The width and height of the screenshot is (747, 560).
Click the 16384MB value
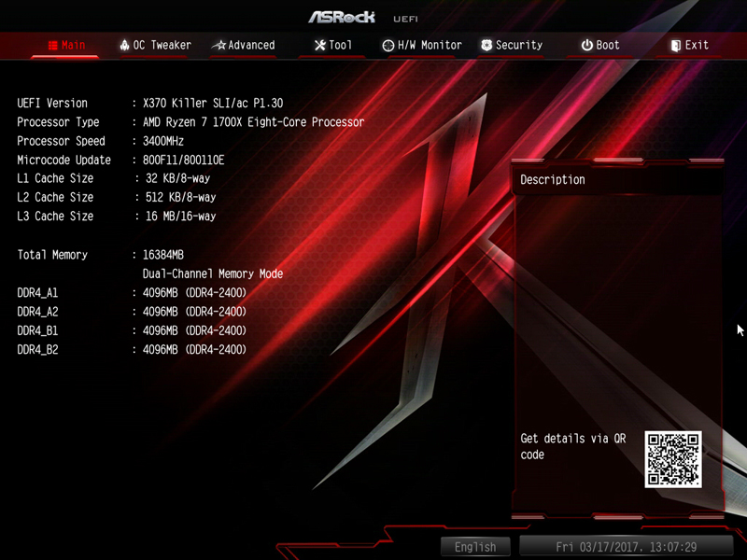(x=163, y=255)
